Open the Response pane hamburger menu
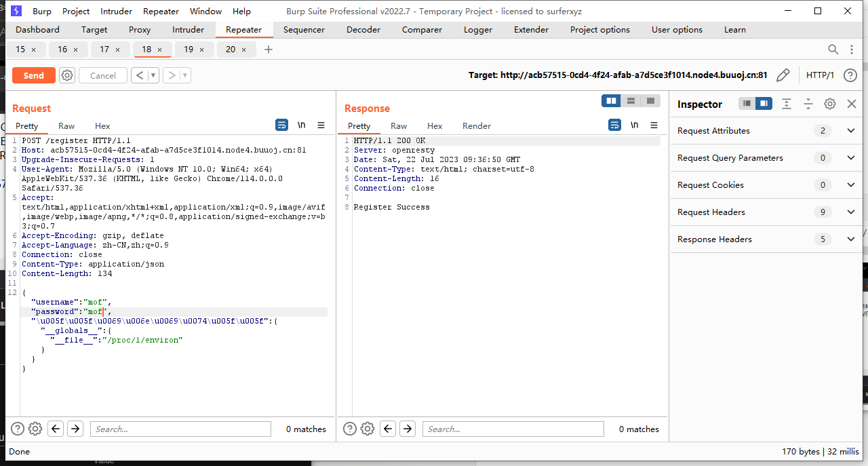The image size is (868, 466). (x=654, y=125)
